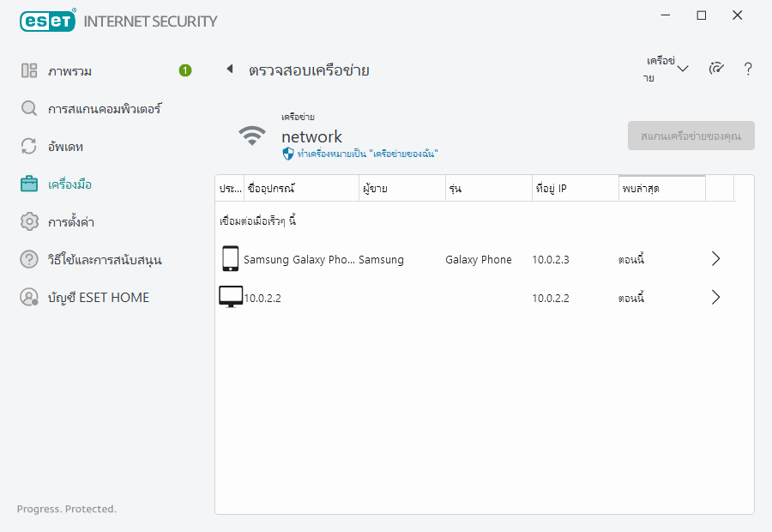The width and height of the screenshot is (772, 532).
Task: Open การสแกนคอมพิวเตอร์ in the sidebar
Action: pos(104,109)
